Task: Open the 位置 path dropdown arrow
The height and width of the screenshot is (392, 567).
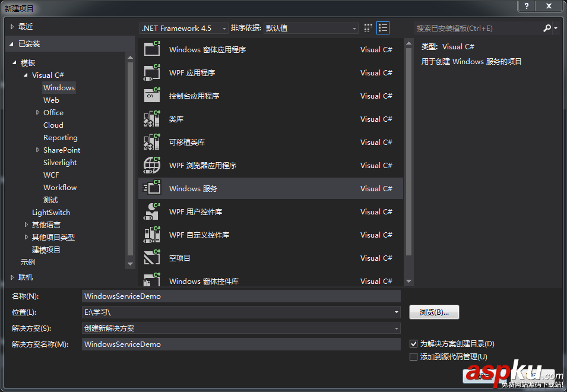Action: coord(397,312)
